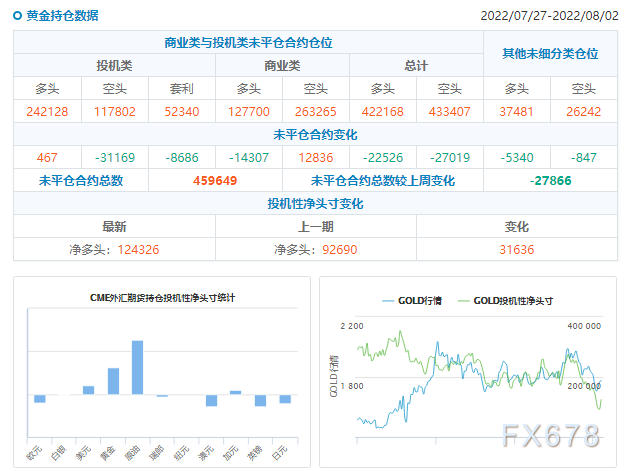Click the 黄金持仓数据 section title
Viewport: 630px width, 471px height.
(62, 16)
